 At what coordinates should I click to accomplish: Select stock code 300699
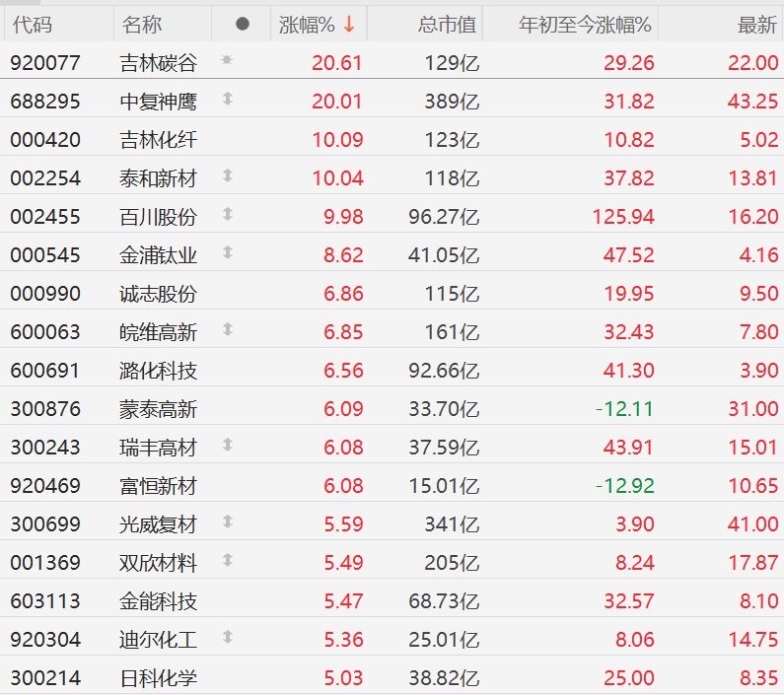(x=45, y=525)
